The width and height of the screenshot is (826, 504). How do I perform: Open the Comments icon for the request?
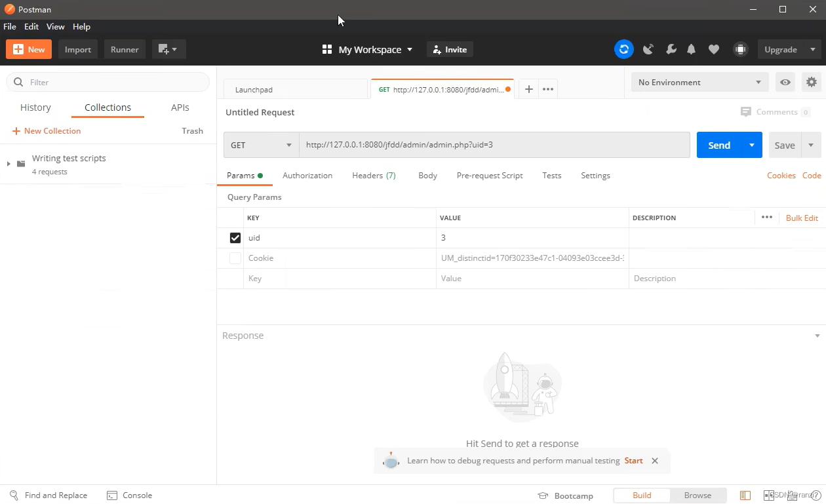[745, 112]
